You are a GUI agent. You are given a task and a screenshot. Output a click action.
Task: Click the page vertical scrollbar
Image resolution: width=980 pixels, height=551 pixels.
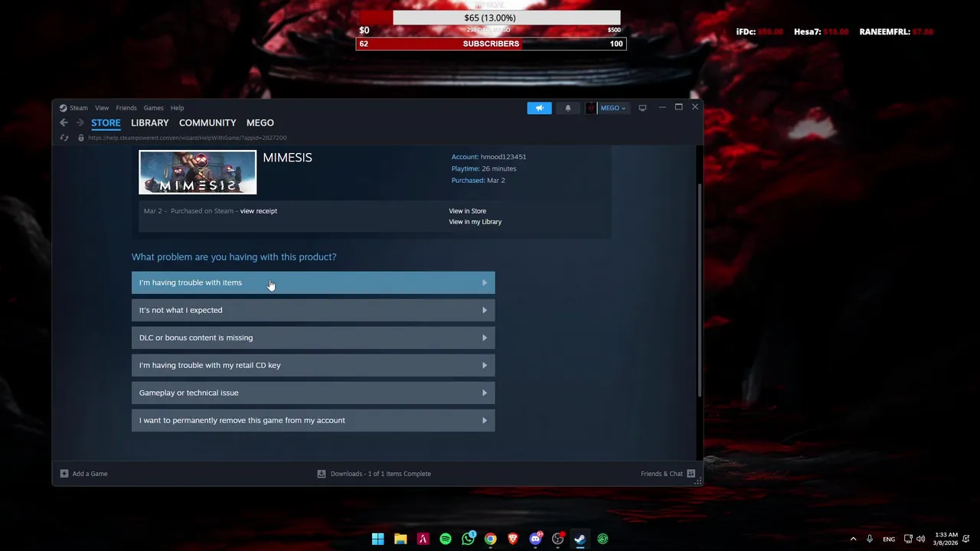tap(700, 291)
